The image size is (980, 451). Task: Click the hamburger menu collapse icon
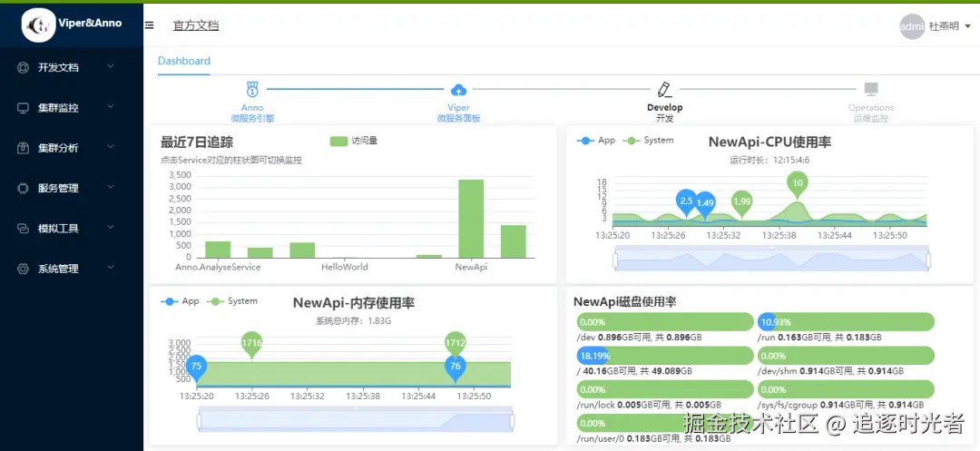(x=150, y=25)
